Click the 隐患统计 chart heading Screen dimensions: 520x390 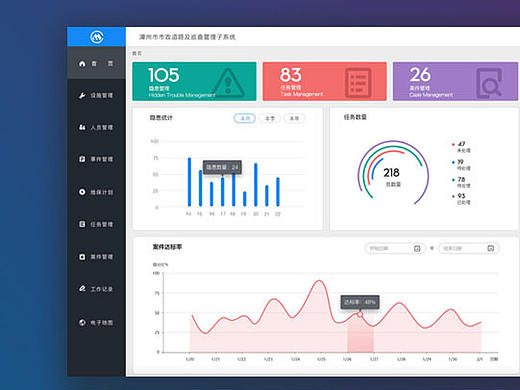(161, 118)
